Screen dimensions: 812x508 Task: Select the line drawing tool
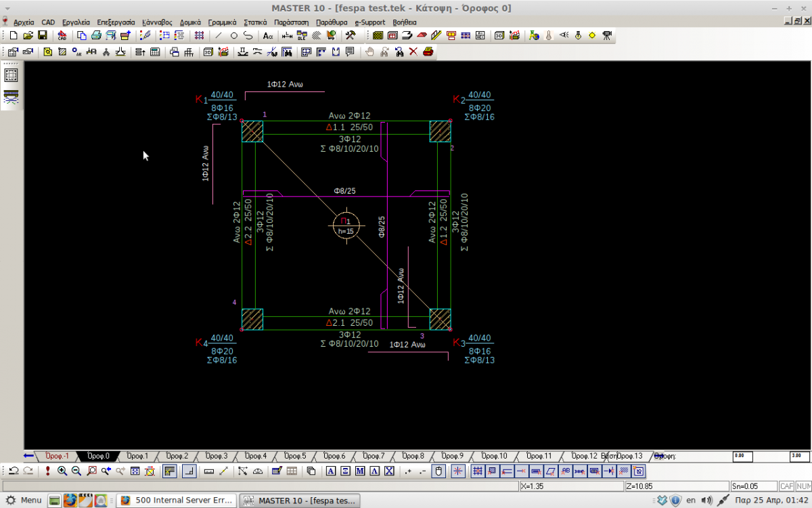(218, 36)
